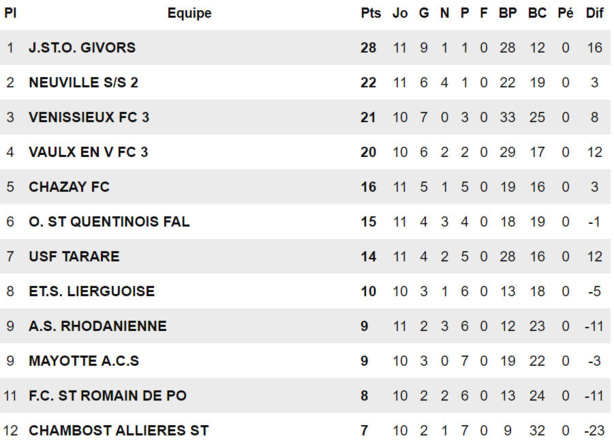Select CHAMBOST ALLIERES ST team

click(118, 430)
